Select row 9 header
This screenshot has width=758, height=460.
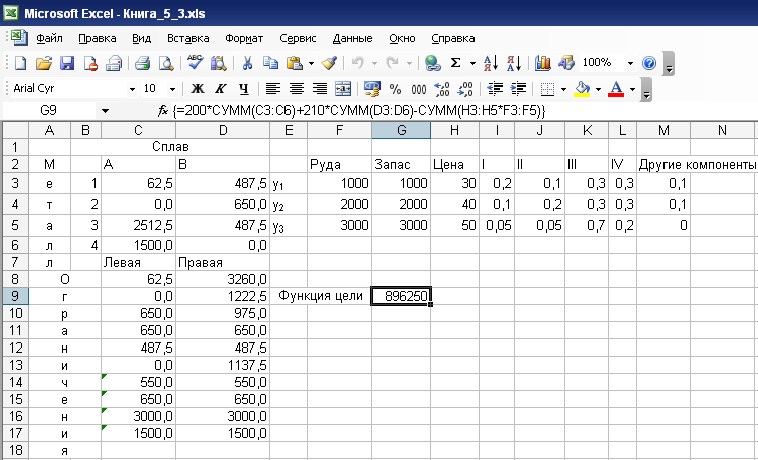coord(15,296)
